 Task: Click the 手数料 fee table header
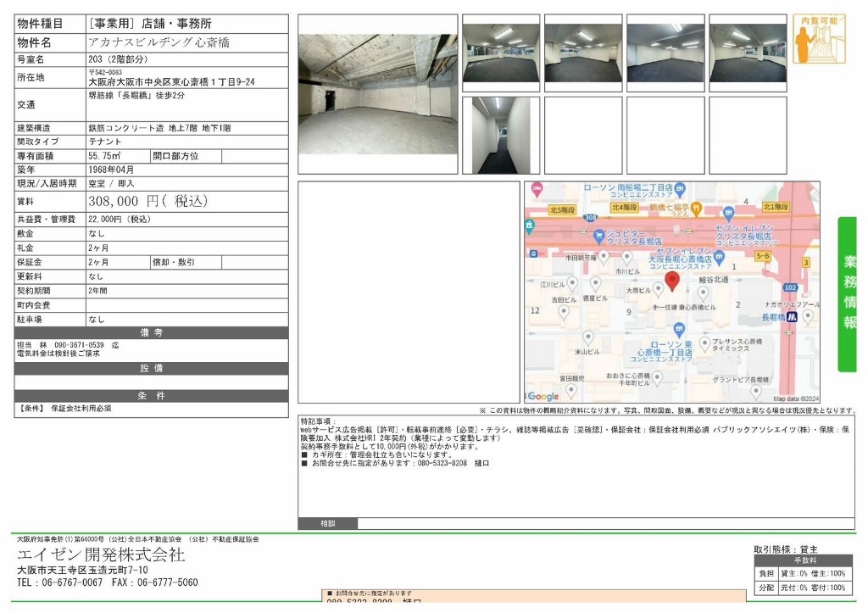[805, 561]
